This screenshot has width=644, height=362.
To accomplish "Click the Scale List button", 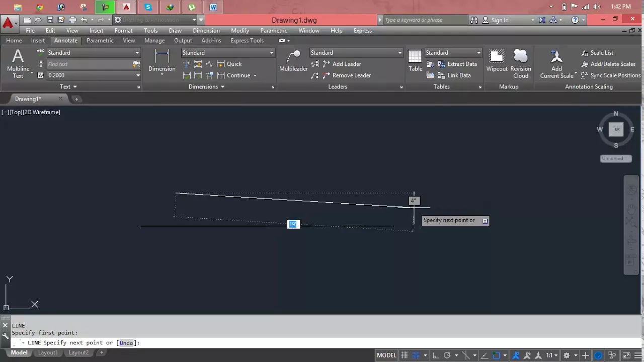I will tap(597, 52).
